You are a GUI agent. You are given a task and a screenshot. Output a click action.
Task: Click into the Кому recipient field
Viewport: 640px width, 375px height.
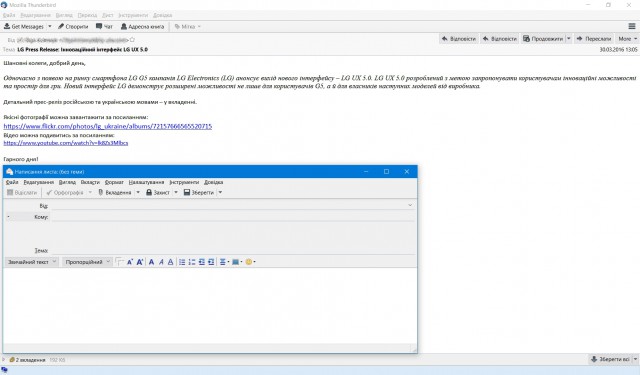pyautogui.click(x=233, y=217)
